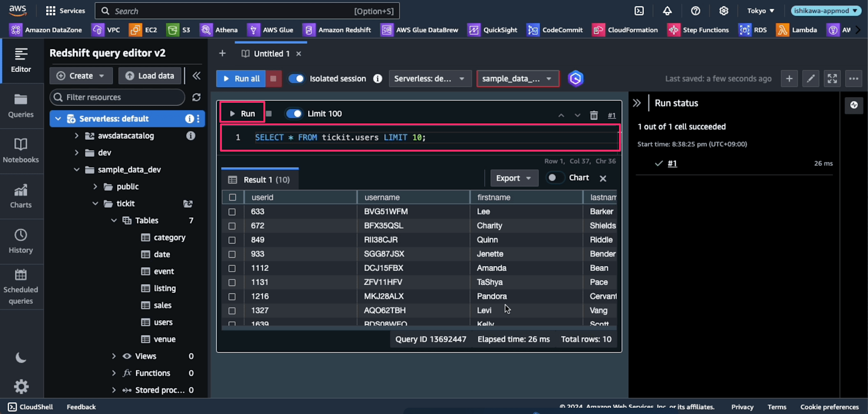Open CloudShell from the footer
This screenshot has height=414, width=868.
pyautogui.click(x=30, y=407)
